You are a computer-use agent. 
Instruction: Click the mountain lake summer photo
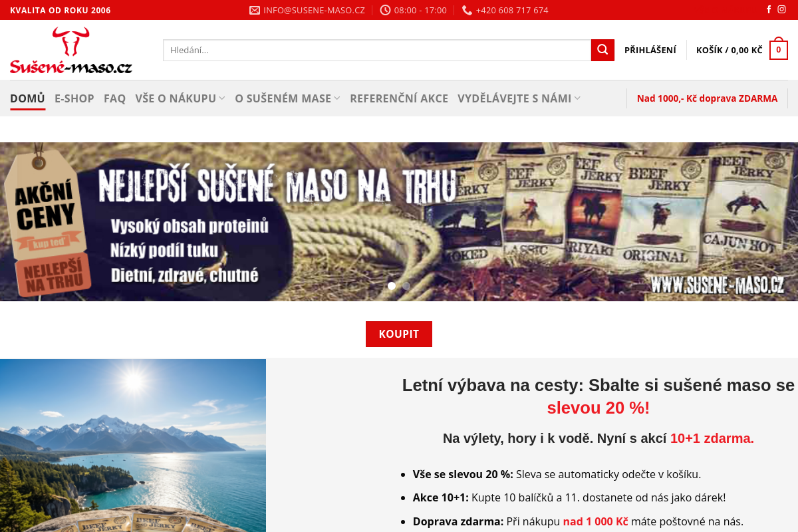133,446
